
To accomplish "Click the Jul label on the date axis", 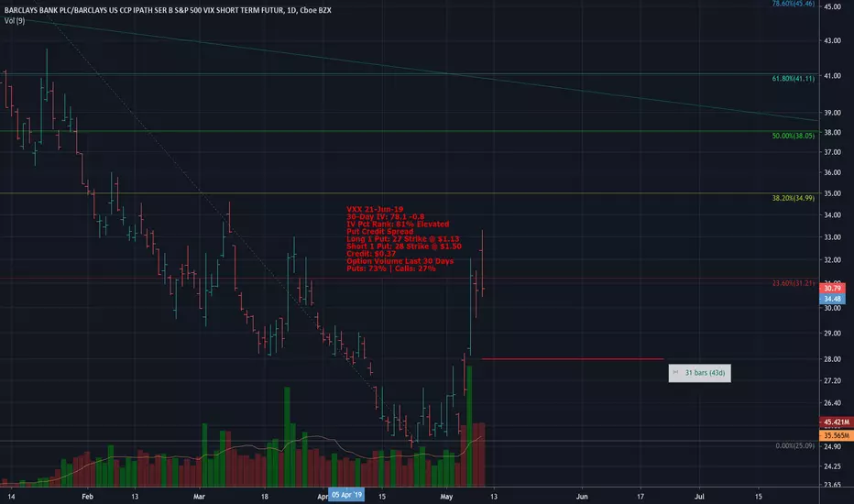I will coord(699,497).
